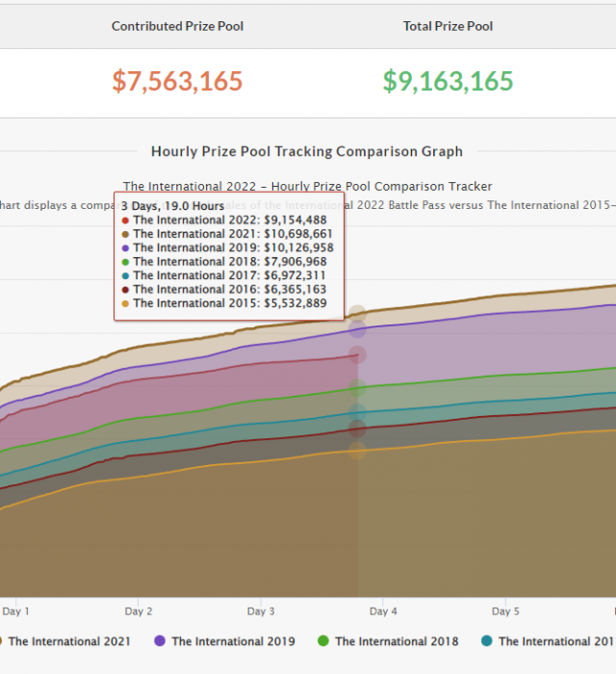Click the Day 1 axis label

point(16,611)
